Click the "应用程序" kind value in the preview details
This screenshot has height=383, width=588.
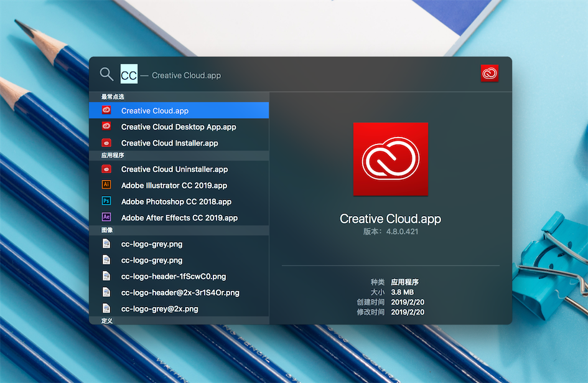coord(404,282)
